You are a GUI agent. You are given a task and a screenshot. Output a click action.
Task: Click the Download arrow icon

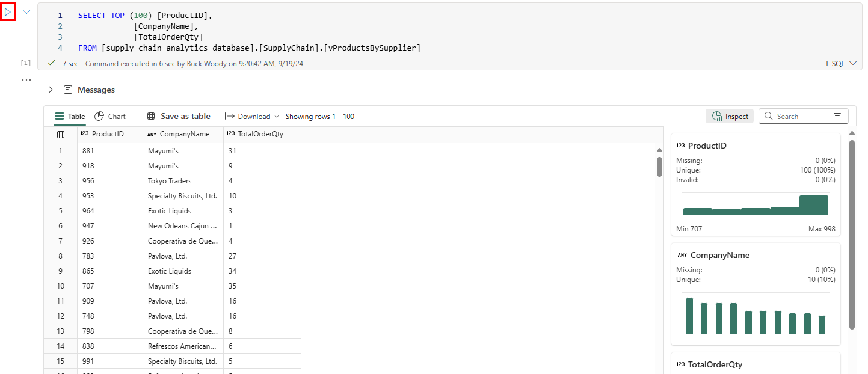(x=230, y=117)
